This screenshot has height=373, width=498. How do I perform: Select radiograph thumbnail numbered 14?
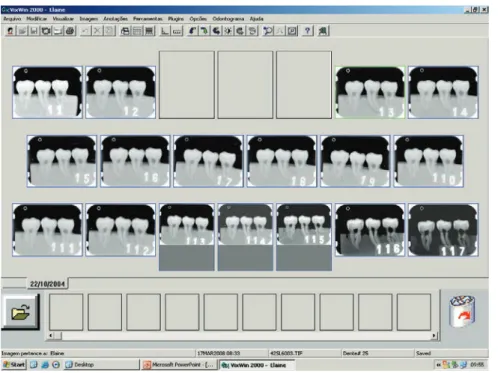coord(443,92)
